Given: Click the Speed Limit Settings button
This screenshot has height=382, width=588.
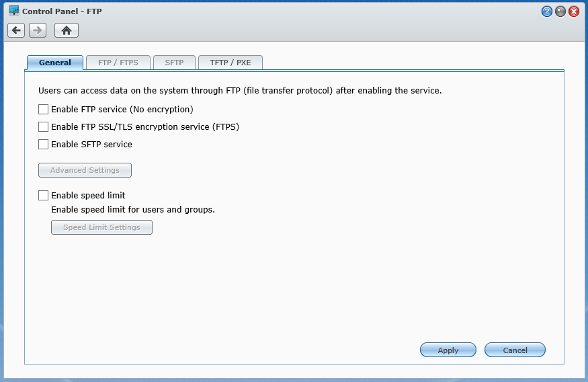Looking at the screenshot, I should tap(101, 227).
